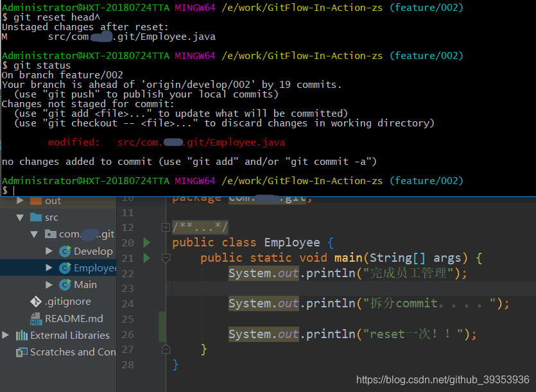
Task: Click line number 24 in the gutter
Action: click(128, 303)
